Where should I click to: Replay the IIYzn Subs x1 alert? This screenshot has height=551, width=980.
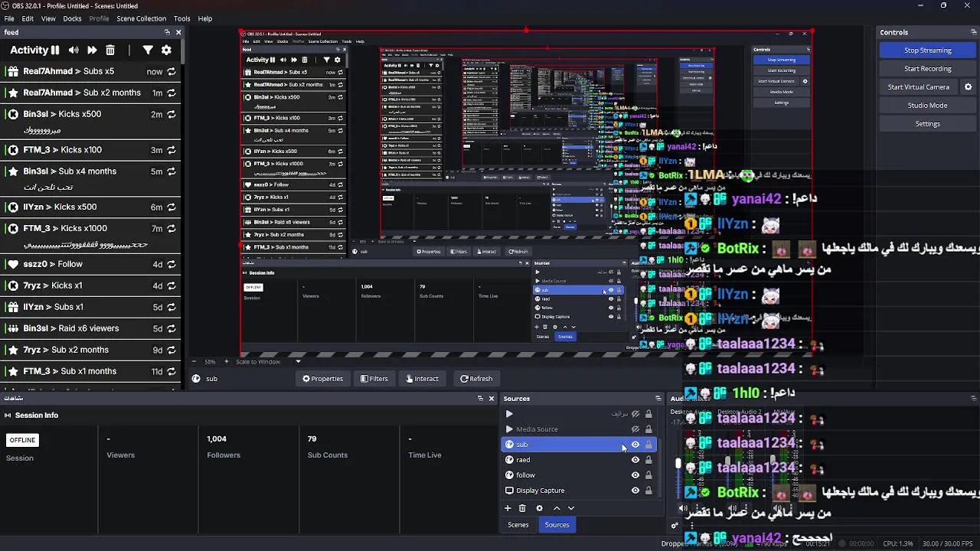click(x=171, y=307)
